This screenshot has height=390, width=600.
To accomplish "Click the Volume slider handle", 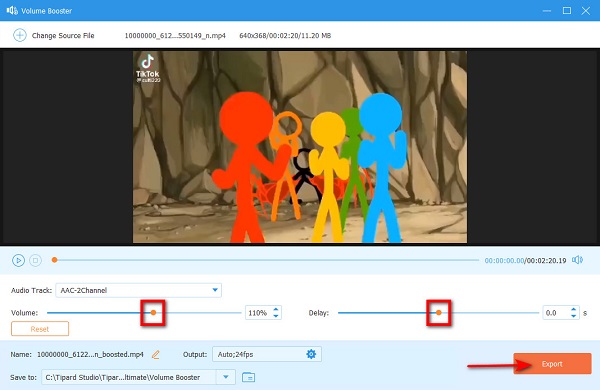I will pos(153,313).
